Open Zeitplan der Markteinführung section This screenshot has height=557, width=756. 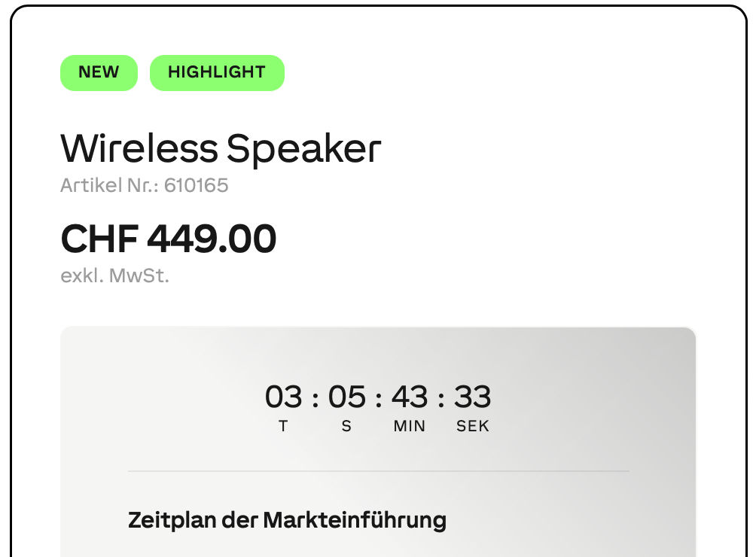pyautogui.click(x=288, y=519)
